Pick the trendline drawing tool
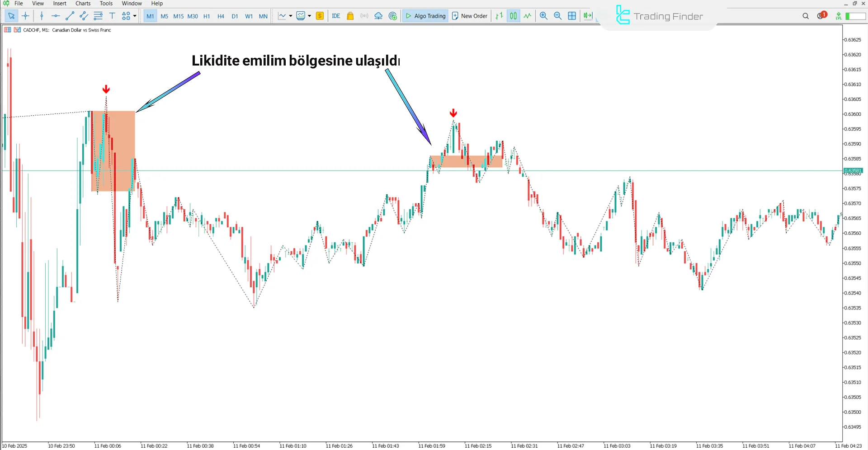The width and height of the screenshot is (868, 450). [70, 16]
